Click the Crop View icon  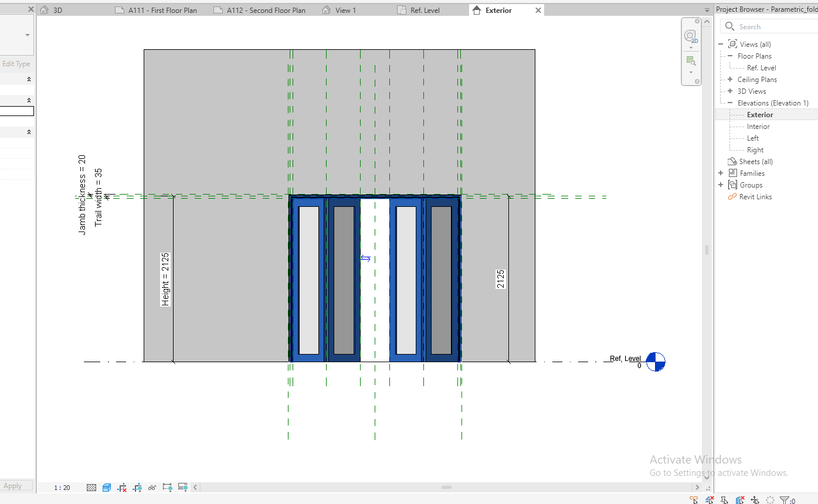pos(122,488)
